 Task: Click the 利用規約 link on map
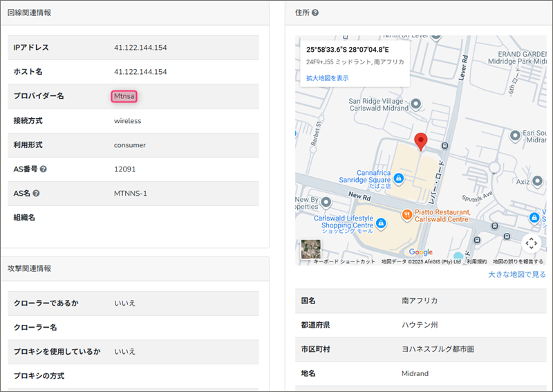pos(476,262)
